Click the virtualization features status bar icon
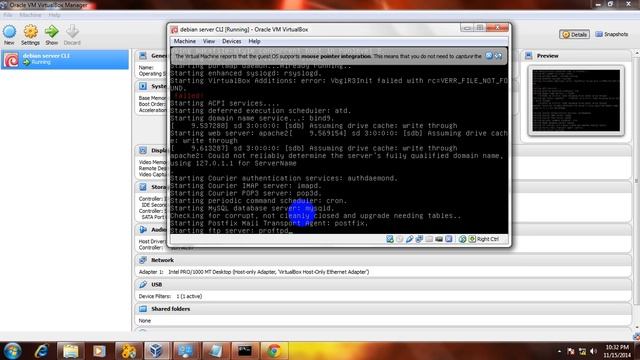This screenshot has height=360, width=640. pos(449,239)
